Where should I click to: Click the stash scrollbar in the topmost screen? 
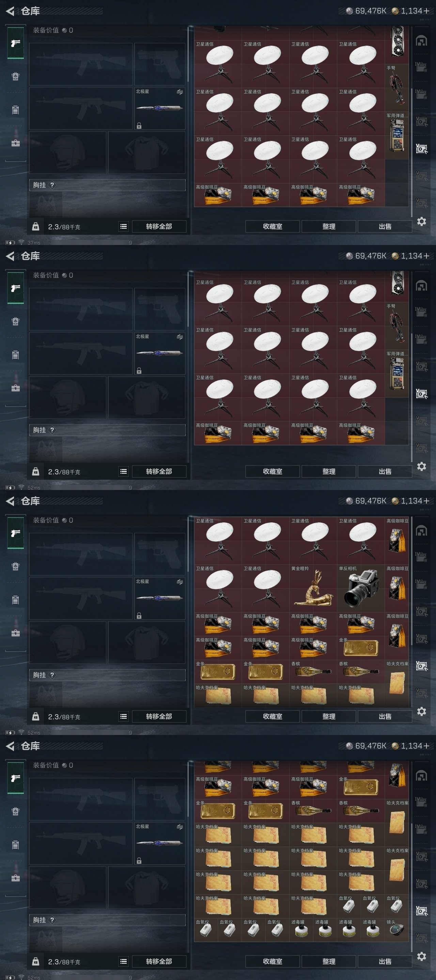click(411, 152)
